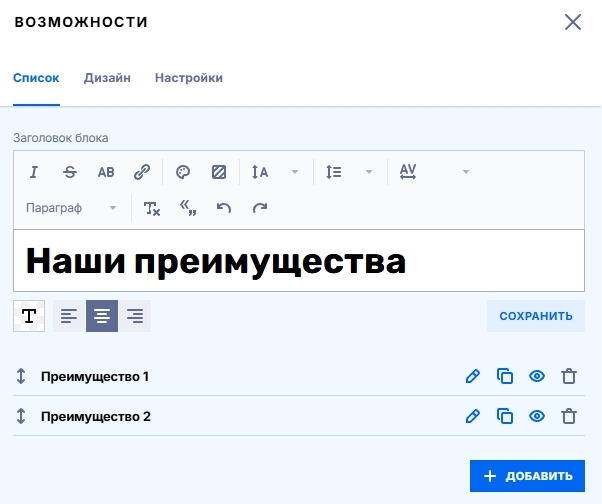Hide Преимущество 1 via eye icon
The image size is (602, 504).
(x=537, y=376)
